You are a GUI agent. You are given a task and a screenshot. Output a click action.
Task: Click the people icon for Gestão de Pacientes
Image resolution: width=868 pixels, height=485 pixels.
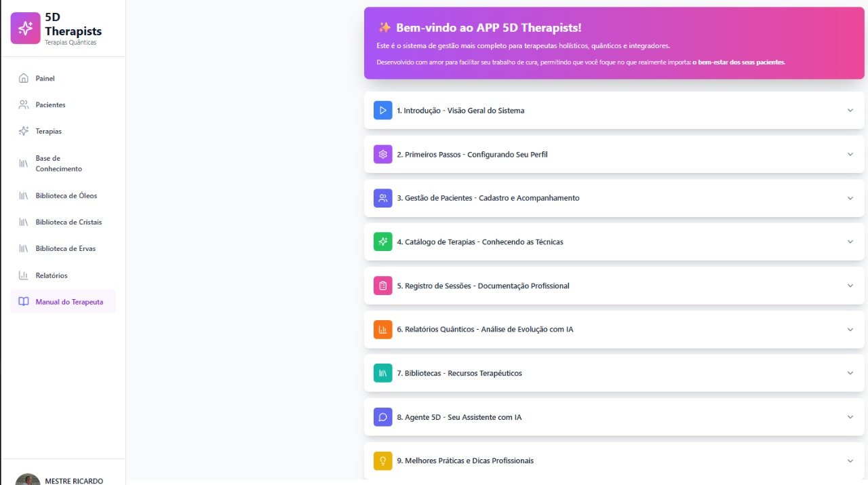(383, 198)
